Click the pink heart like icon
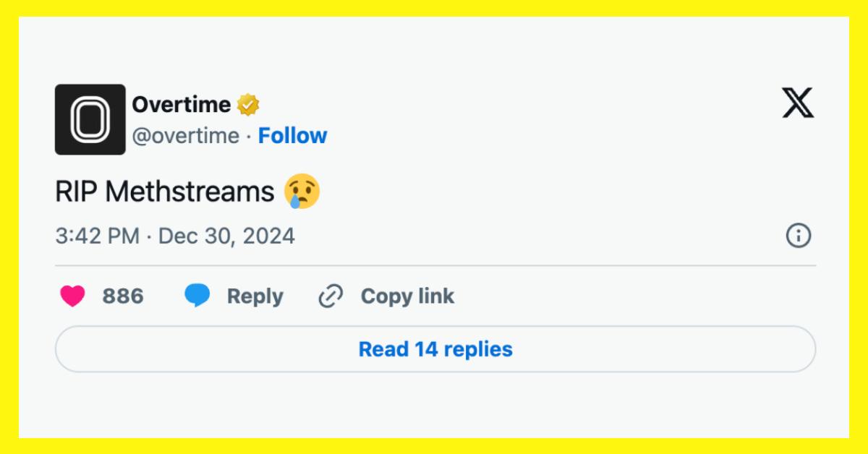The width and height of the screenshot is (868, 454). coord(72,296)
